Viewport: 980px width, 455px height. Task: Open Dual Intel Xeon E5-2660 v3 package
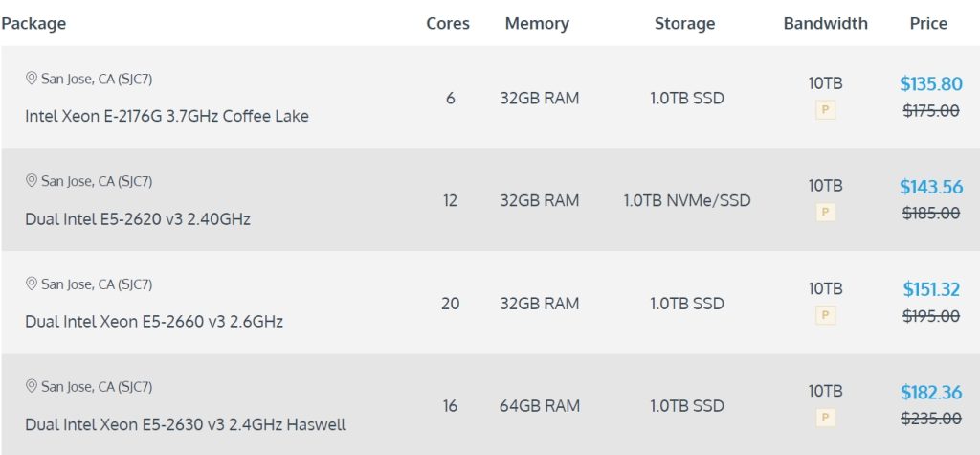pos(154,322)
